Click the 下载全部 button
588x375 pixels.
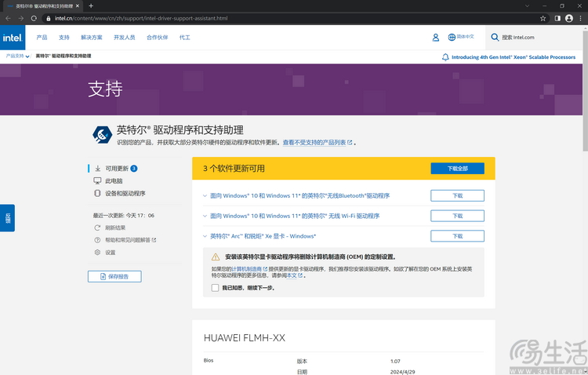click(x=457, y=169)
